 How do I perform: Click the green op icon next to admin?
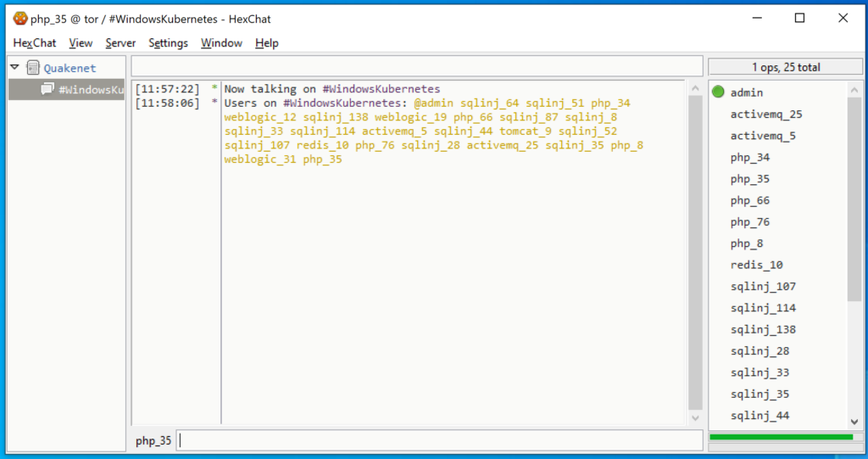tap(718, 92)
